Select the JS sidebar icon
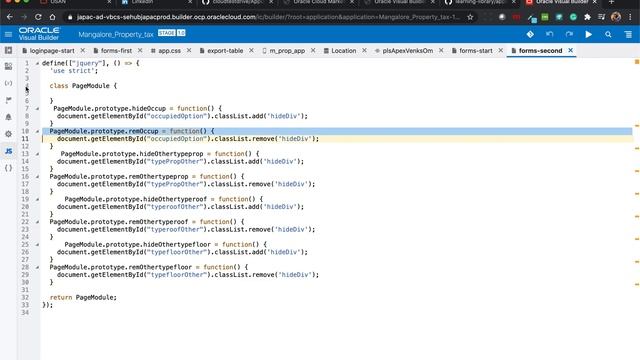Image resolution: width=640 pixels, height=360 pixels. click(8, 151)
